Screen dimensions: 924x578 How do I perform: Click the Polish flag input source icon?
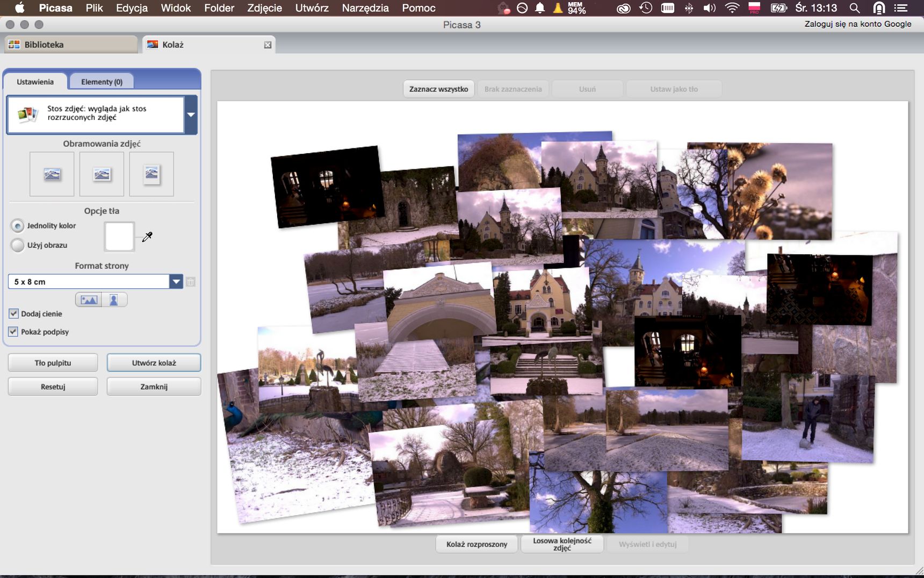754,8
